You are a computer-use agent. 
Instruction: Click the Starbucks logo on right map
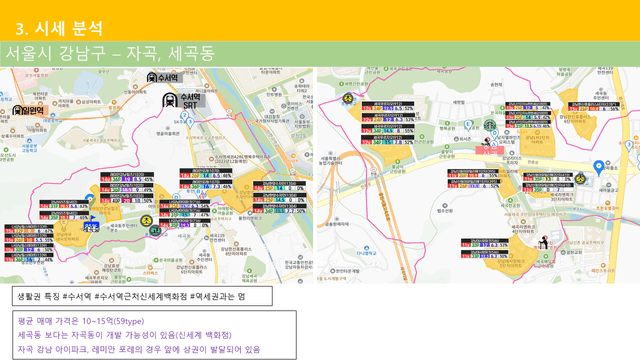(x=490, y=125)
